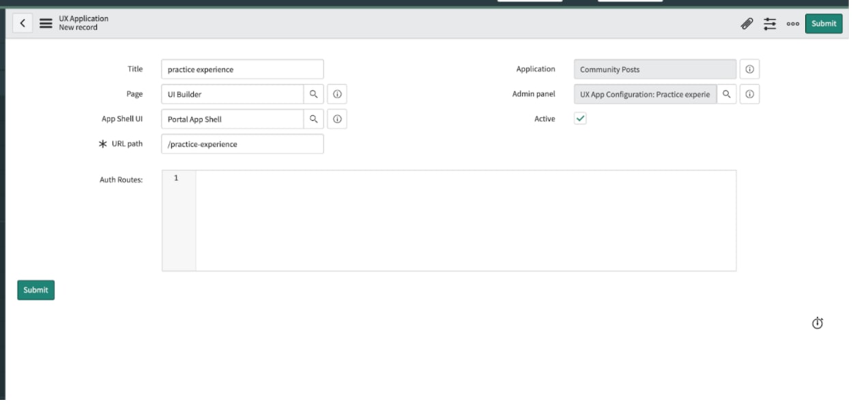
Task: Open the Admin panel record info preview
Action: (749, 93)
